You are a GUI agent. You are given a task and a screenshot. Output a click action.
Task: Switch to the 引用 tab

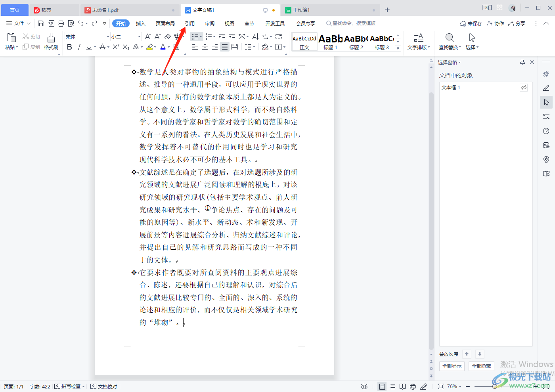tap(190, 23)
